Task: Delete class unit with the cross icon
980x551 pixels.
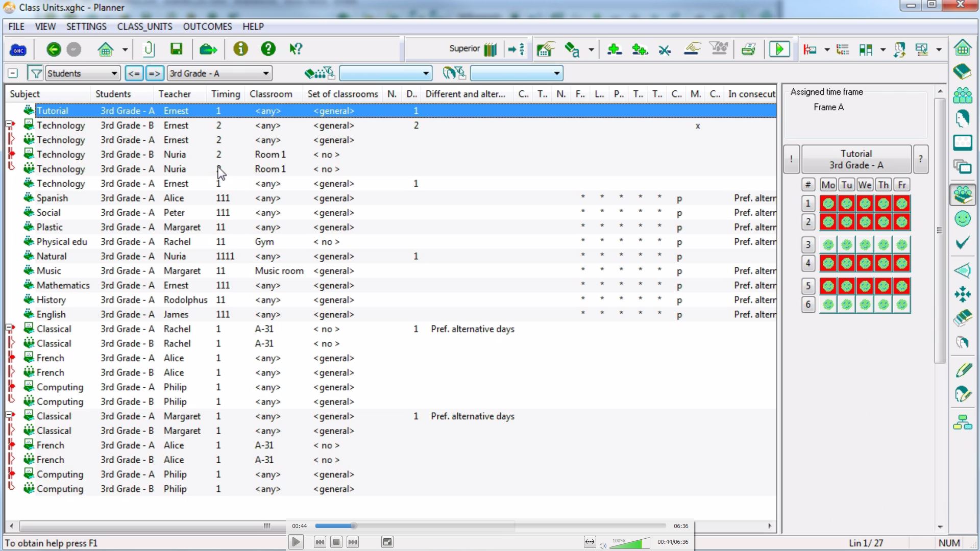Action: pyautogui.click(x=664, y=50)
